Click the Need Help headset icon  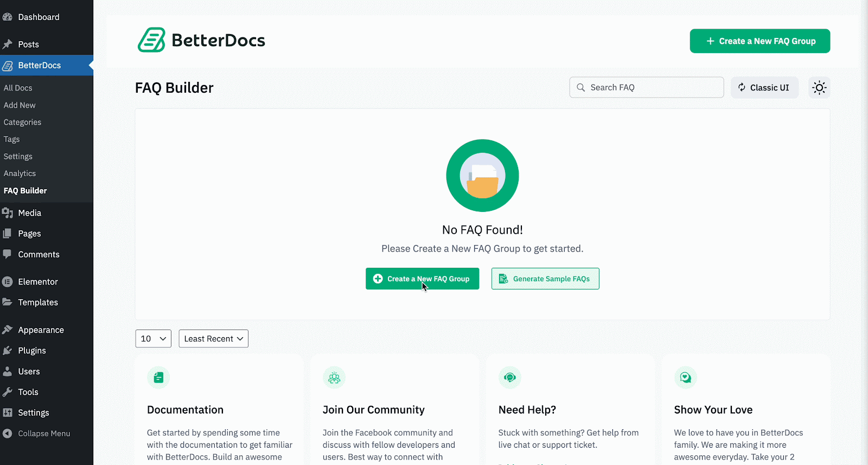click(x=510, y=377)
